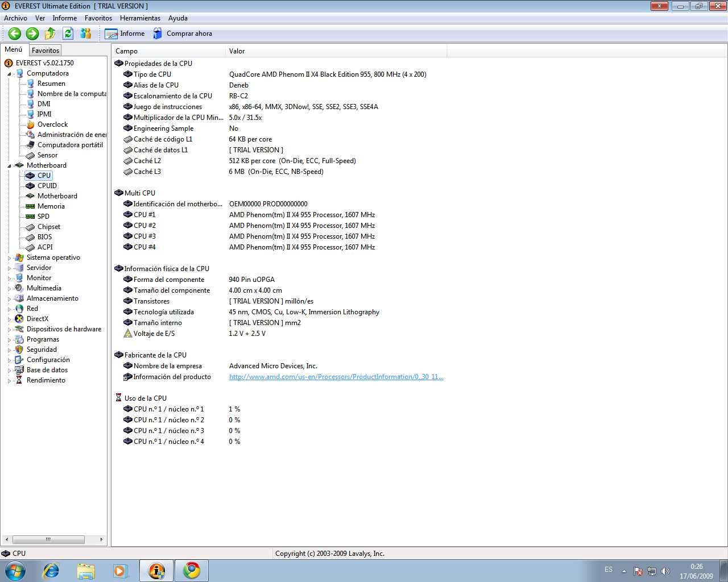The image size is (728, 582).
Task: Click the Valor column header
Action: [336, 51]
